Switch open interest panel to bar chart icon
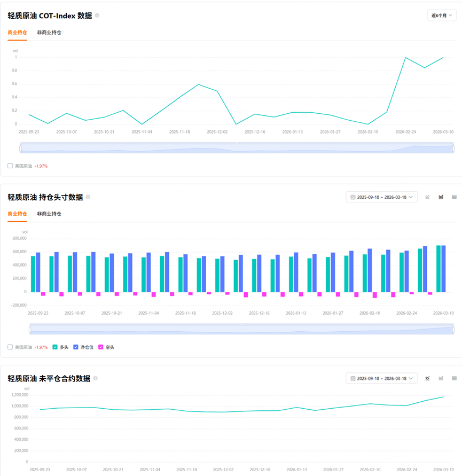The width and height of the screenshot is (462, 476). click(441, 378)
